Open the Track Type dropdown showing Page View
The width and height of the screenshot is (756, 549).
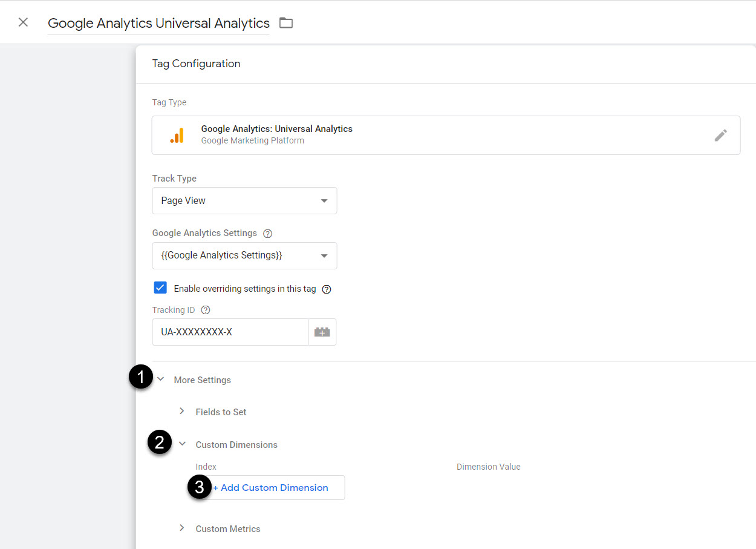tap(244, 200)
